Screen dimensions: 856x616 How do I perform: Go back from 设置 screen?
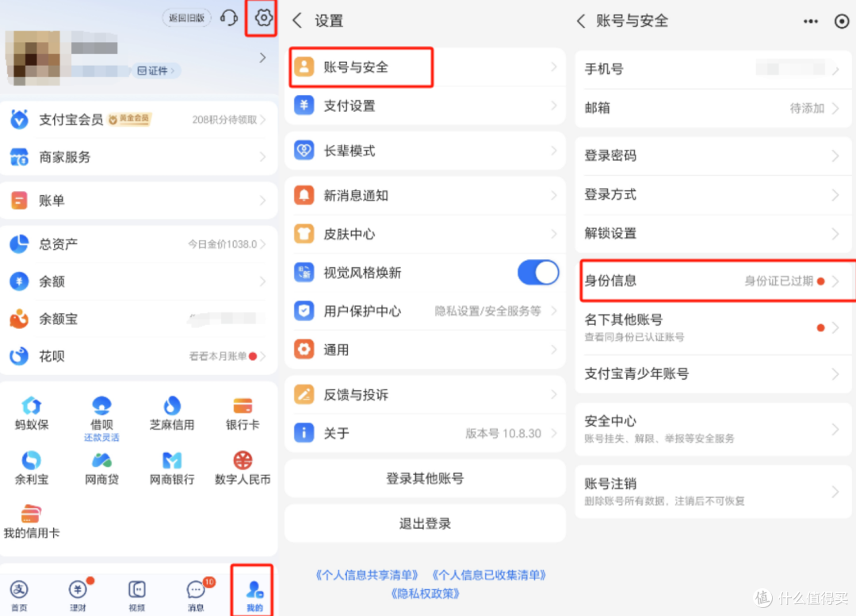point(297,21)
